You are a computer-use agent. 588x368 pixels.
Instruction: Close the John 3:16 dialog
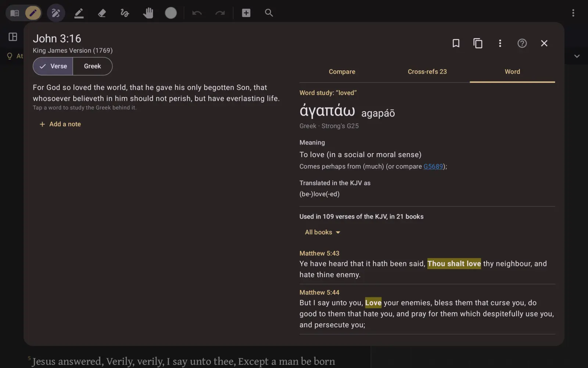tap(544, 43)
